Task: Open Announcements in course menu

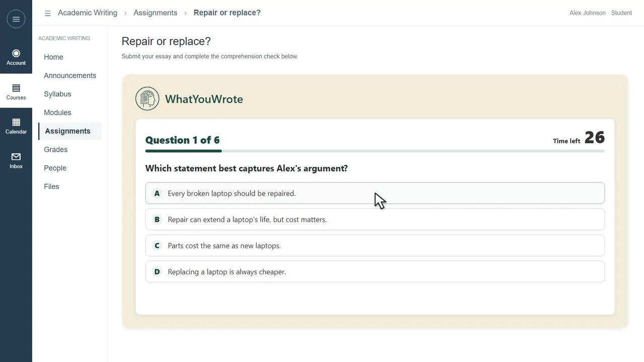Action: tap(70, 75)
